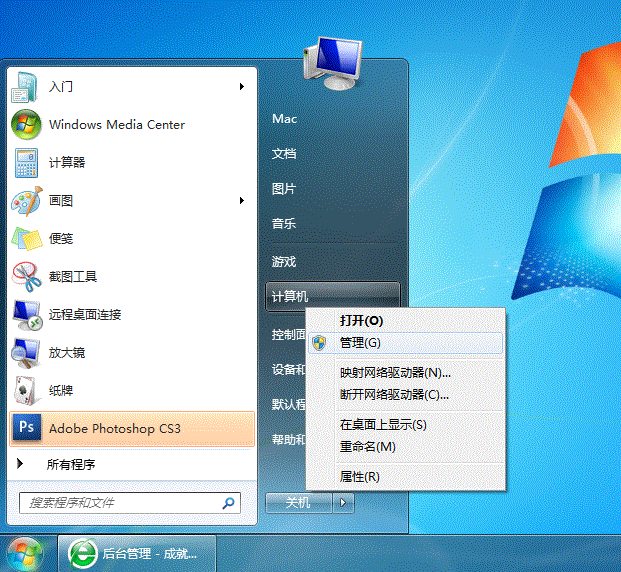
Task: Expand the 入门 submenu arrow
Action: coord(242,87)
